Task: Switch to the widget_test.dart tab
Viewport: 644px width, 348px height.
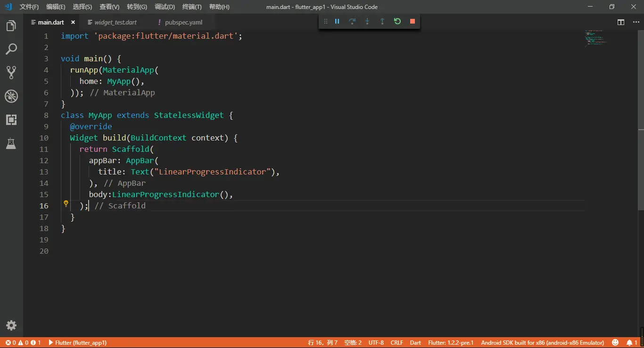Action: click(x=116, y=22)
